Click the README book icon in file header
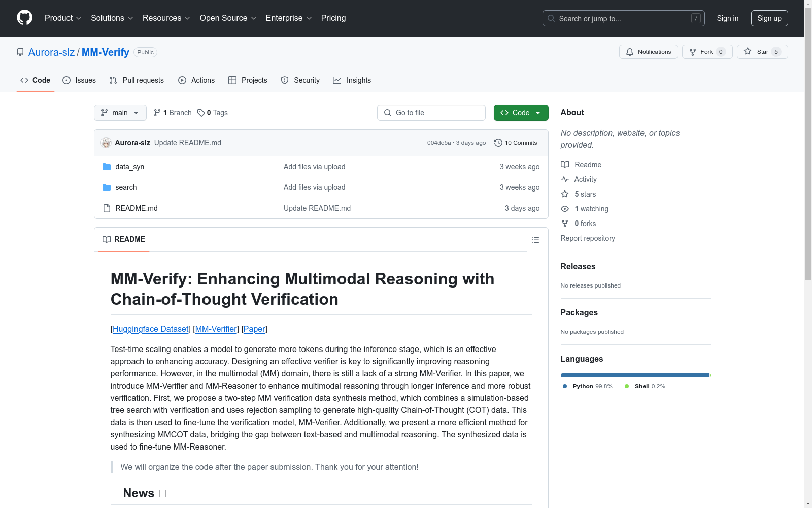 (x=107, y=239)
